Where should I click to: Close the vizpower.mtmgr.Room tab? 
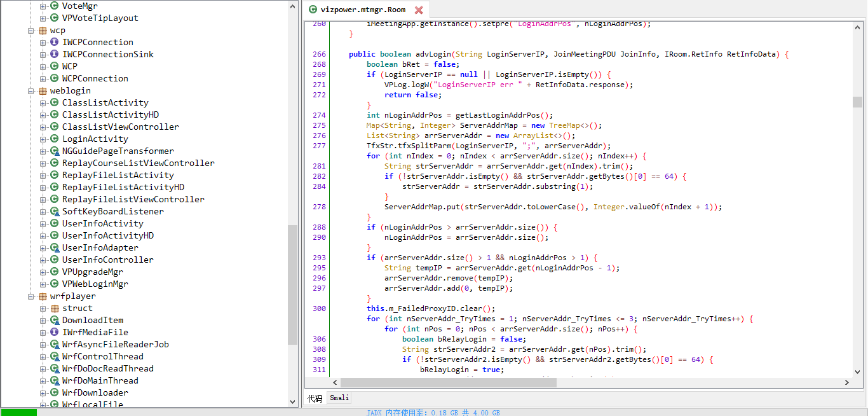pos(419,10)
